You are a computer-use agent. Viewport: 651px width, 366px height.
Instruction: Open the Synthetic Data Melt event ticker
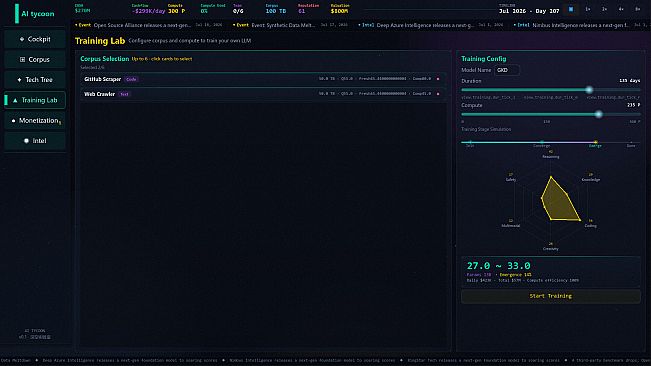coord(290,25)
